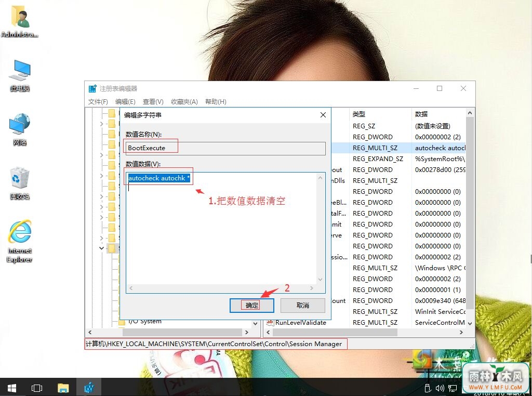Select the REG_SZ type cell
The height and width of the screenshot is (396, 532).
tap(364, 126)
